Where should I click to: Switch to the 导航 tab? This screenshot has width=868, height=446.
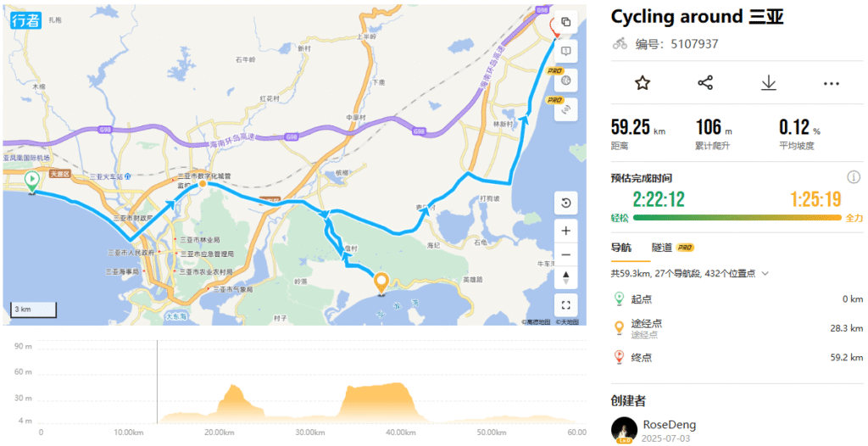click(621, 248)
